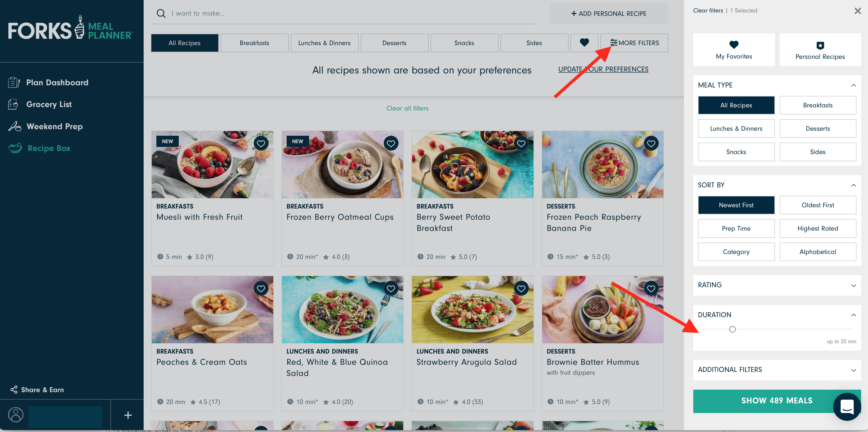868x432 pixels.
Task: Open the Peaches & Cream Oats photo
Action: [x=212, y=309]
